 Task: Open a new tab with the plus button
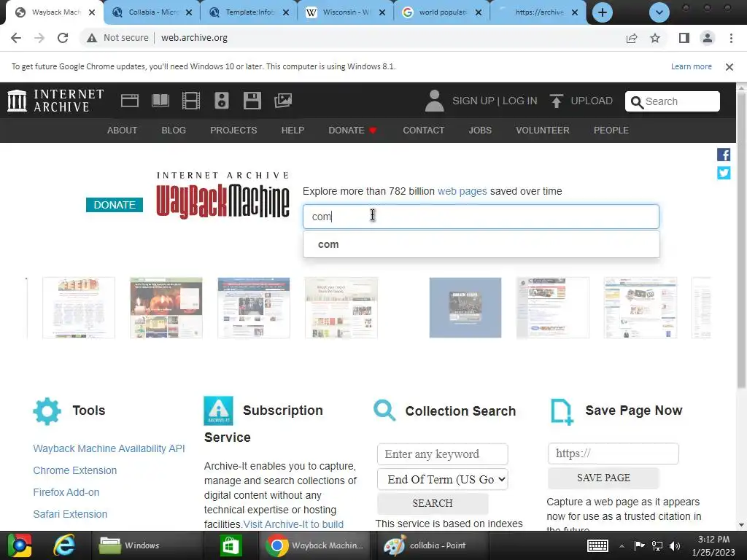click(x=602, y=12)
